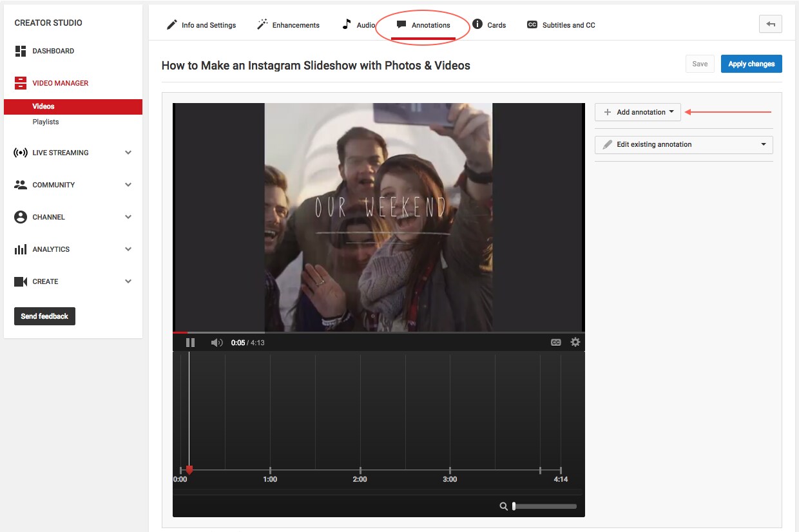Click the Community people icon
Viewport: 799px width, 532px height.
[21, 185]
